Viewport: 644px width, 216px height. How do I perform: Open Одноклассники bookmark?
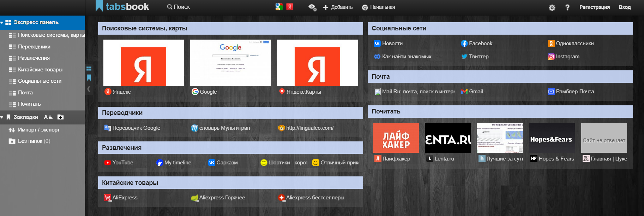571,43
